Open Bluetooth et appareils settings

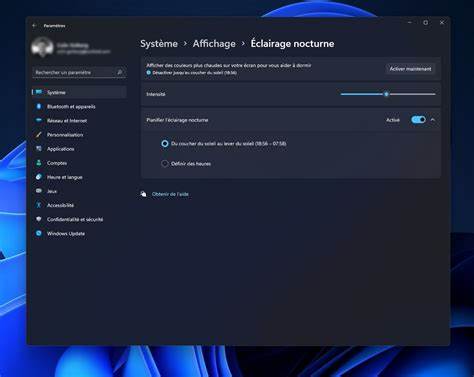click(x=79, y=106)
